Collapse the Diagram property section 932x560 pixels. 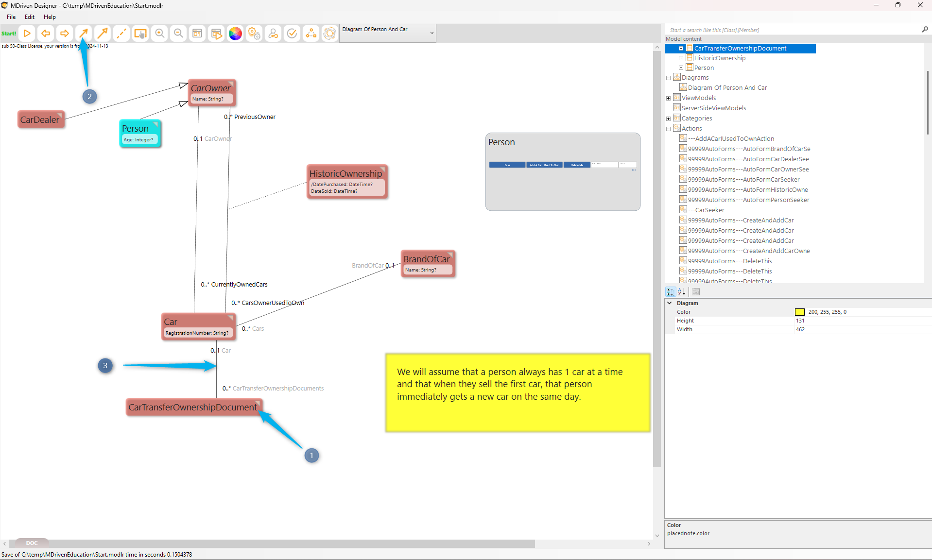click(670, 303)
